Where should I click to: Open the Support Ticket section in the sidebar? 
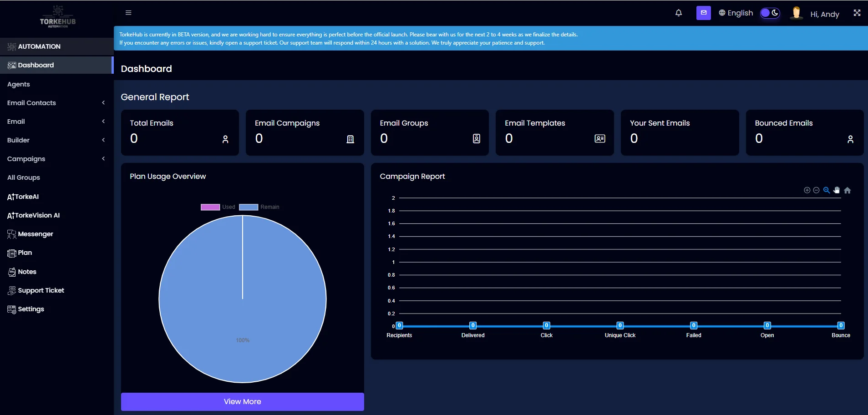41,290
